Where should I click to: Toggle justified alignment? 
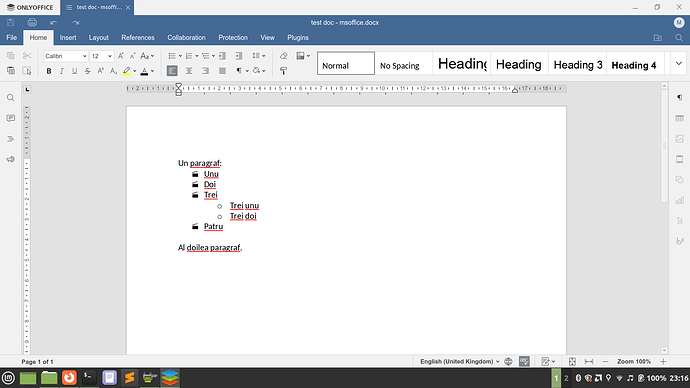tap(222, 71)
